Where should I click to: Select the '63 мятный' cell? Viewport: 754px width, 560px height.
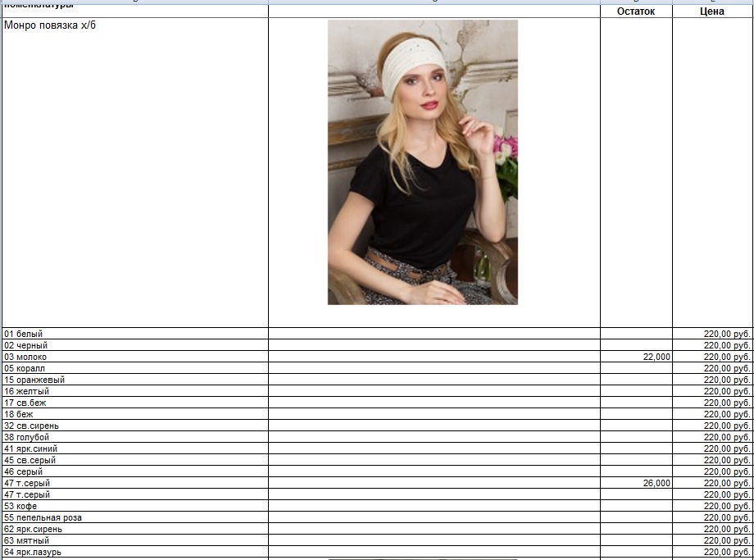click(x=135, y=540)
